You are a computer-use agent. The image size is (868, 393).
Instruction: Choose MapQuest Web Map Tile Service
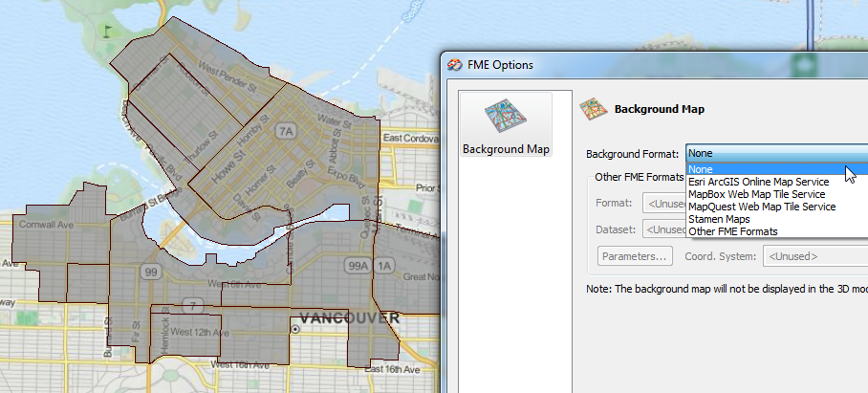pos(762,207)
